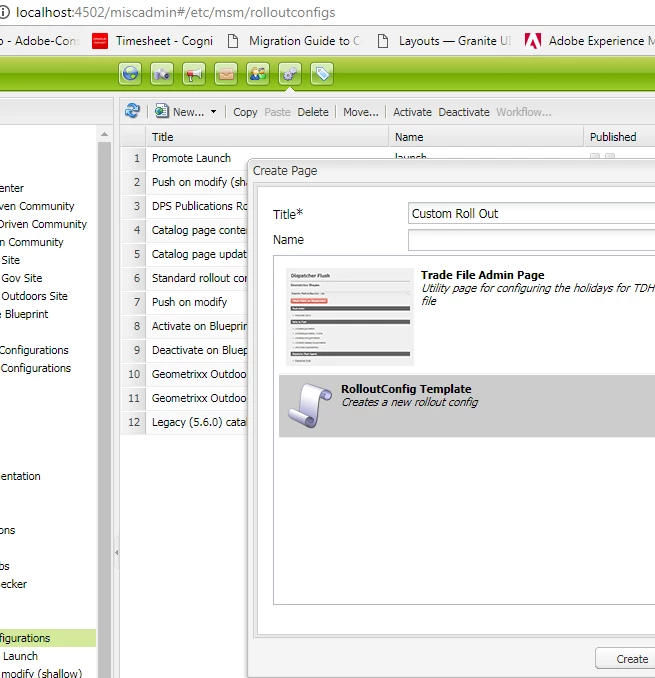Viewport: 655px width, 678px height.
Task: Open the Launch tree item
Action: 20,656
